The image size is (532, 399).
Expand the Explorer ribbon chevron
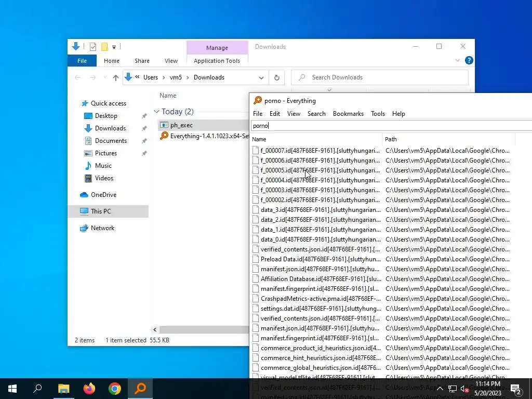tap(457, 60)
